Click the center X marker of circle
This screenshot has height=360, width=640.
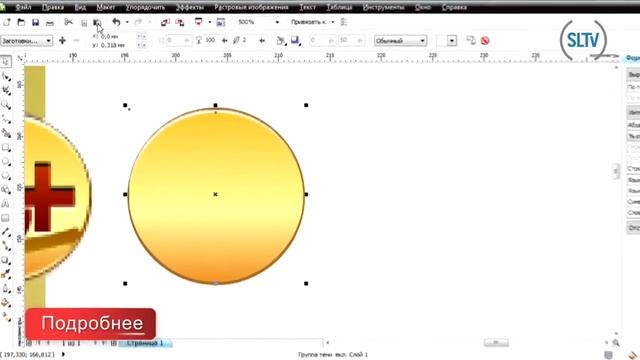point(216,194)
